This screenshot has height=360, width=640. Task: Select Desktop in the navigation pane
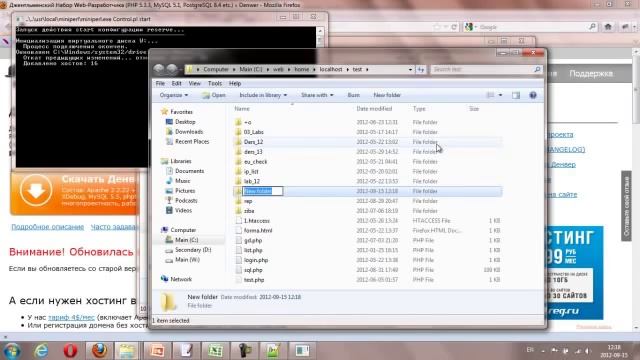185,122
